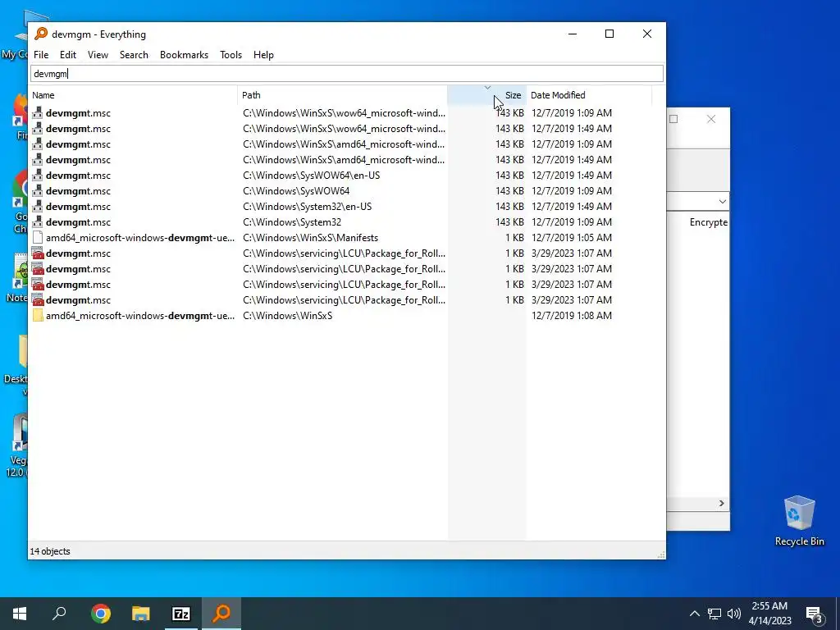Open File Explorer from the taskbar
Viewport: 840px width, 630px height.
click(141, 614)
